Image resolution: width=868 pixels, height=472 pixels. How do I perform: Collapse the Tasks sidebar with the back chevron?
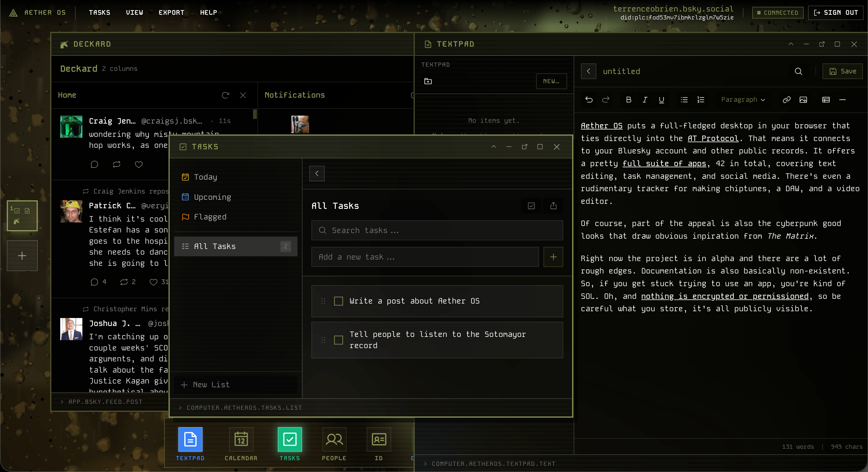[316, 173]
